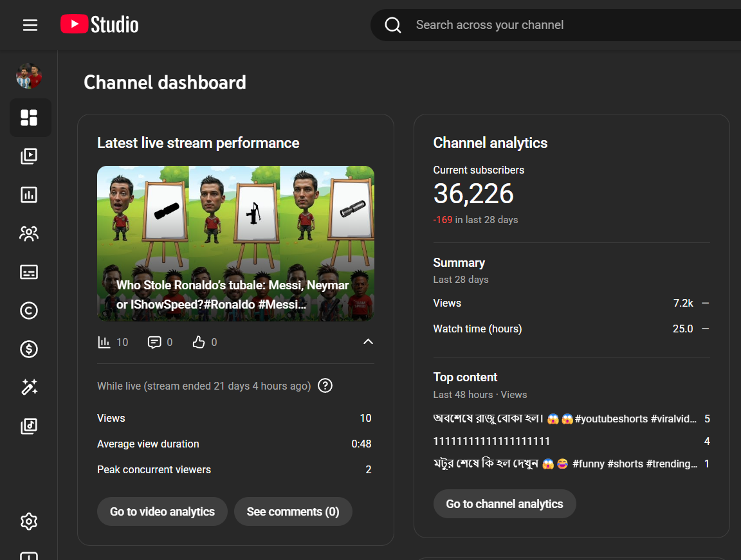Open the Customization magic wand icon
741x560 pixels.
click(x=29, y=388)
